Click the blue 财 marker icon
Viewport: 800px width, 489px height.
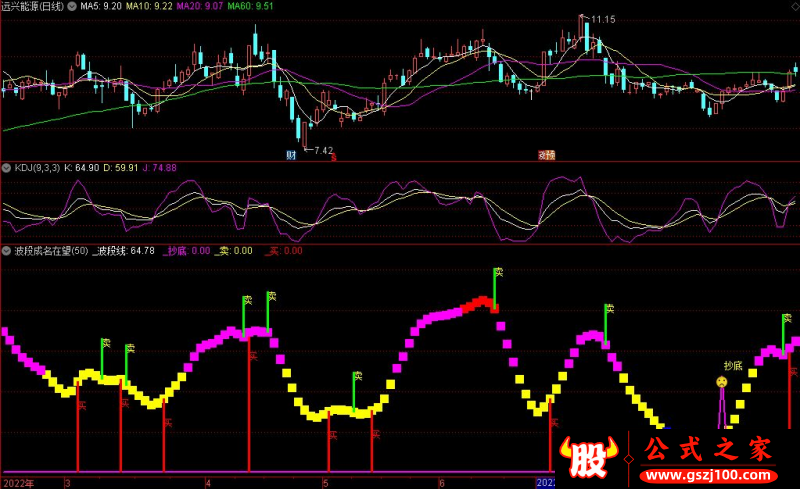click(x=291, y=155)
